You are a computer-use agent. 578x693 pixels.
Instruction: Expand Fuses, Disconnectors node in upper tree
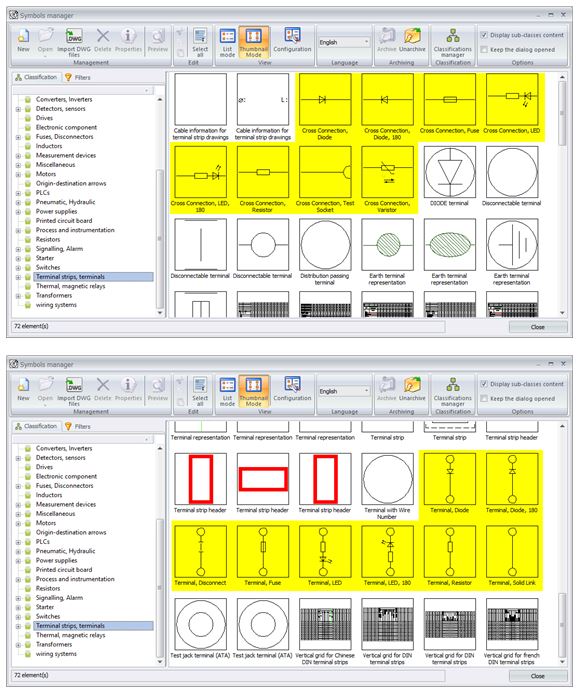click(x=19, y=137)
